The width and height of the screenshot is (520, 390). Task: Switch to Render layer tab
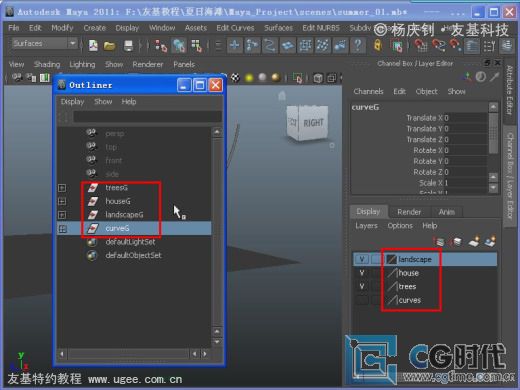pyautogui.click(x=409, y=212)
